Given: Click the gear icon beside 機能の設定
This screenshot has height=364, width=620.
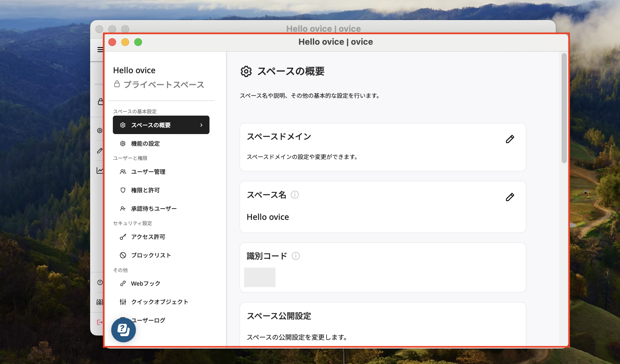Looking at the screenshot, I should (x=123, y=143).
